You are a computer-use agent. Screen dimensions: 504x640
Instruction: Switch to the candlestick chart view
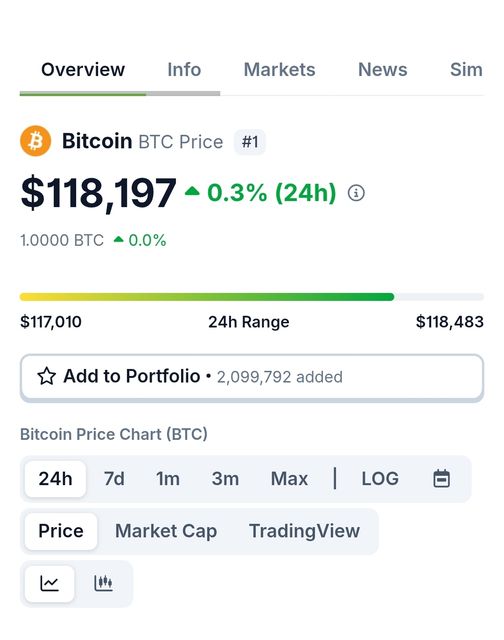pos(103,583)
